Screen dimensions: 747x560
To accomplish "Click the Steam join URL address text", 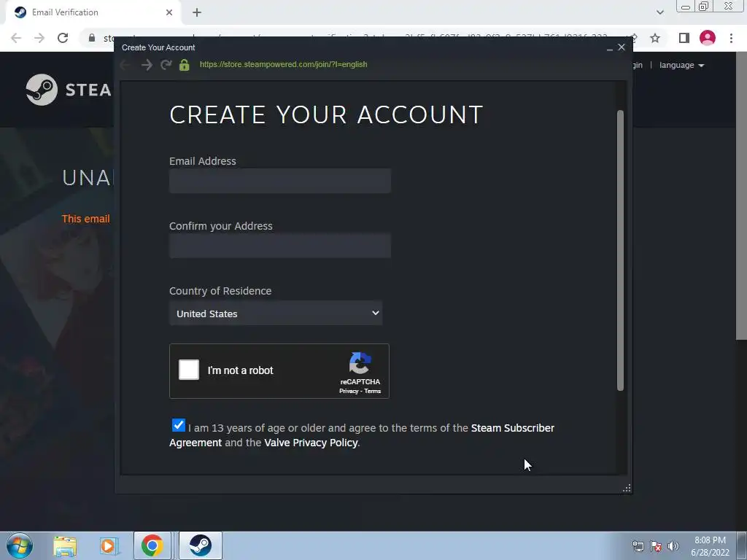I will coord(283,64).
